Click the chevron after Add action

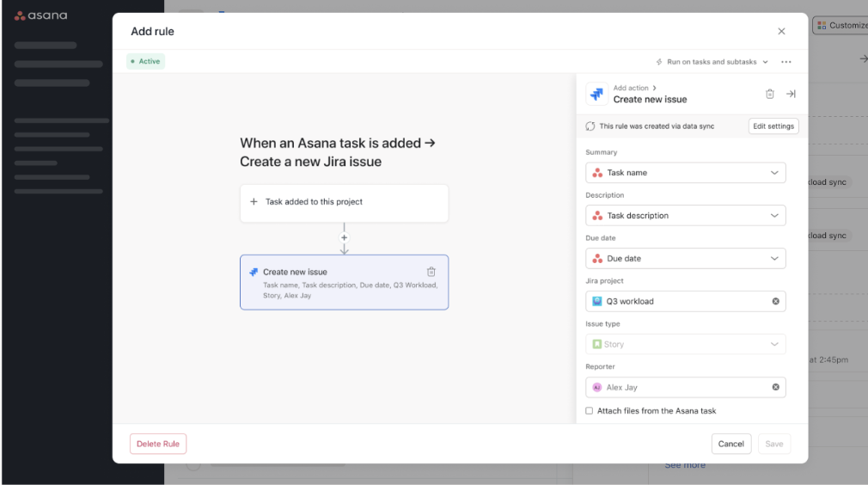click(x=654, y=88)
